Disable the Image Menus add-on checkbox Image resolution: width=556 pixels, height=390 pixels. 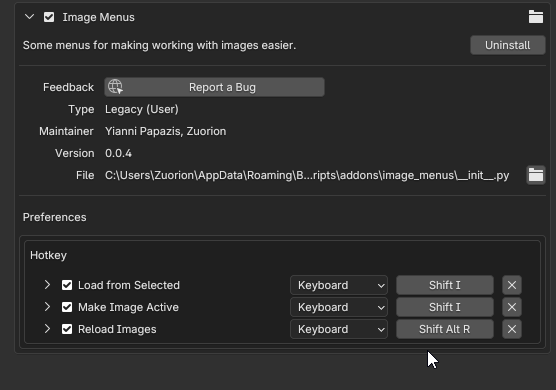[x=49, y=17]
